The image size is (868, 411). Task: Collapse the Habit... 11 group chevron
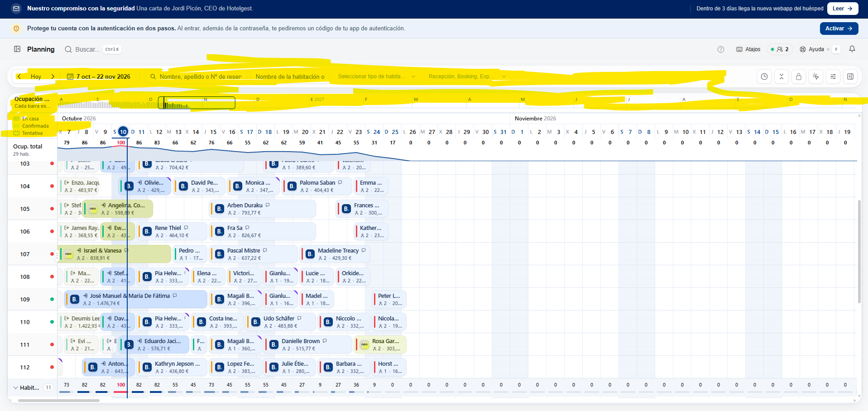pyautogui.click(x=15, y=387)
